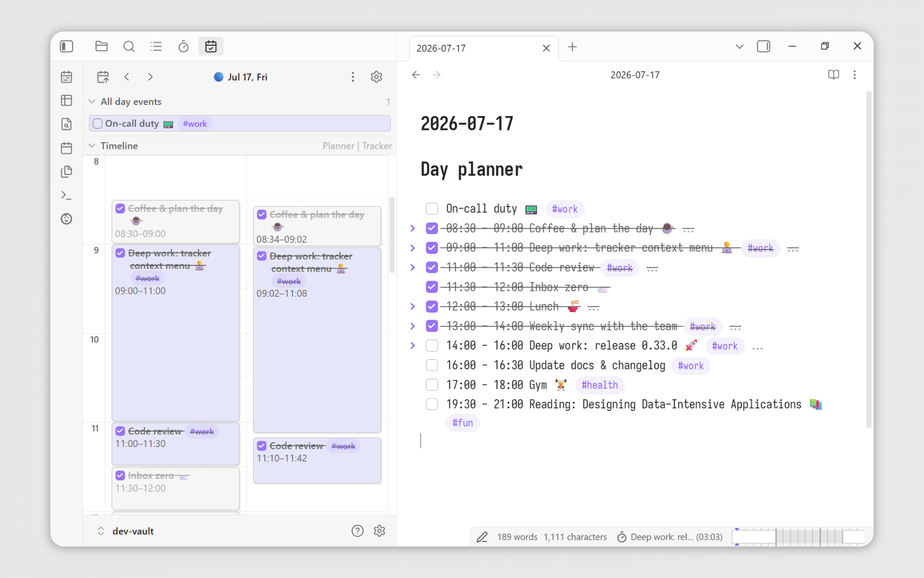
Task: Check the Deep work: release 0.33.0 task
Action: click(432, 346)
